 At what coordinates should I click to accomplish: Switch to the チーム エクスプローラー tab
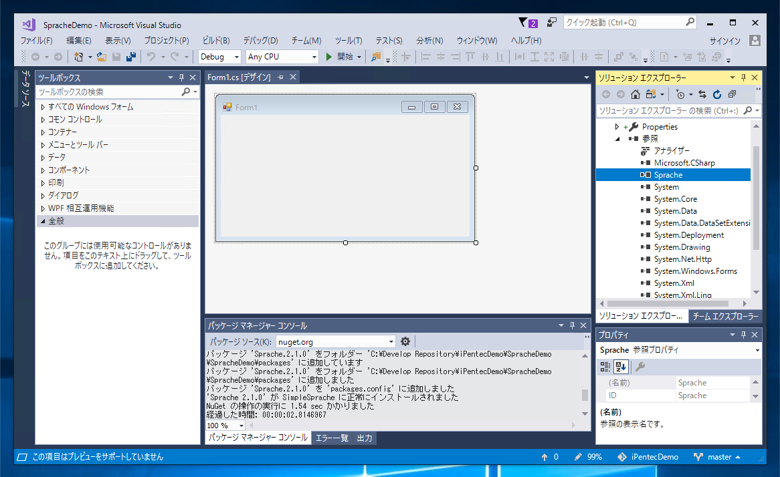click(x=725, y=316)
